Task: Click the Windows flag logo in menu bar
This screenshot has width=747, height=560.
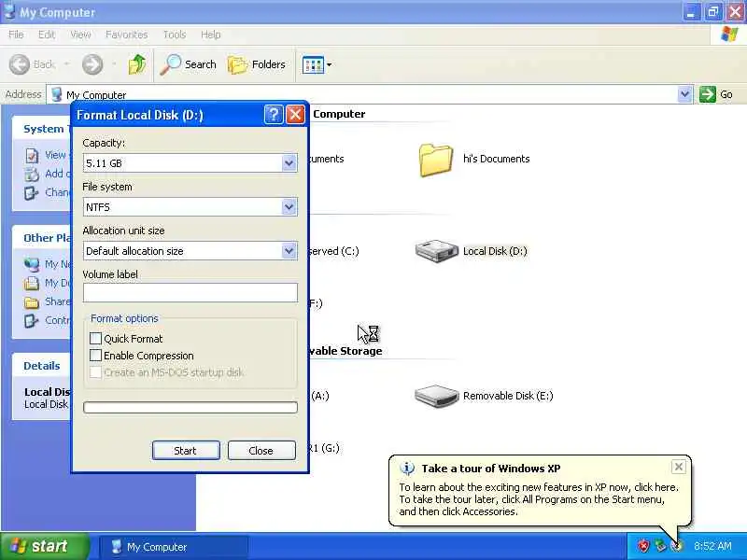Action: [x=729, y=35]
